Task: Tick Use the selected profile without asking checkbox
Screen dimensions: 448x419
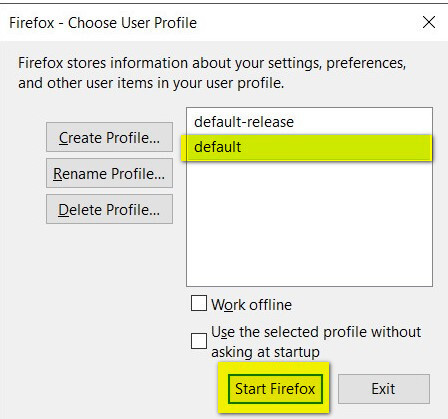Action: tap(199, 341)
